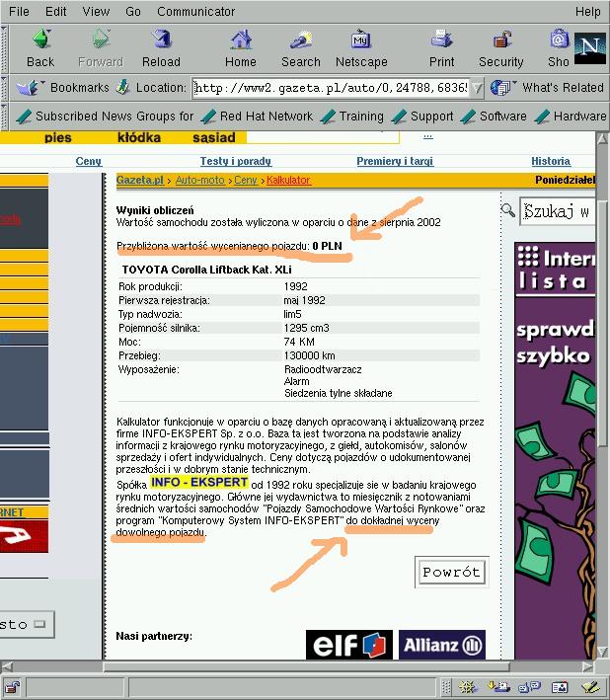The height and width of the screenshot is (700, 610).
Task: Click the Szukaj search input field
Action: (558, 211)
